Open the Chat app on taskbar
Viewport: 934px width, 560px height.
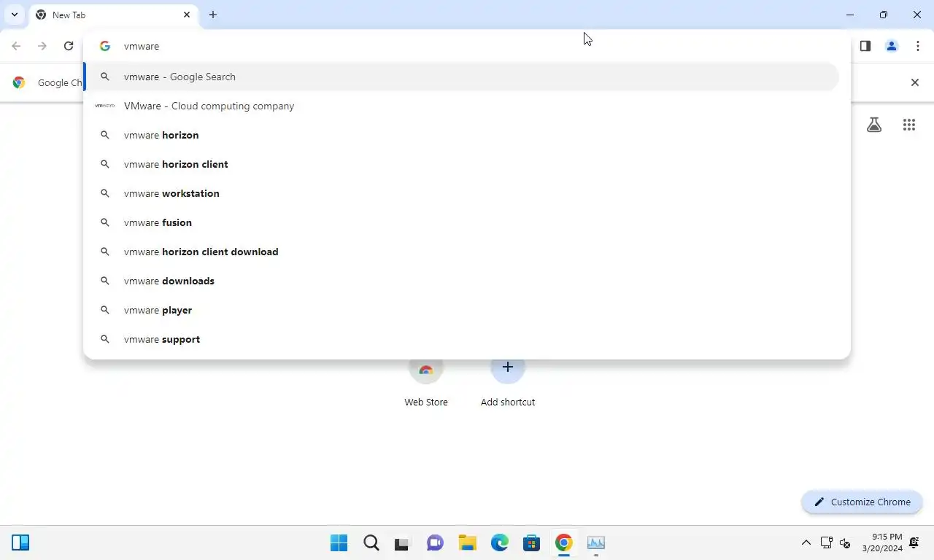click(436, 542)
